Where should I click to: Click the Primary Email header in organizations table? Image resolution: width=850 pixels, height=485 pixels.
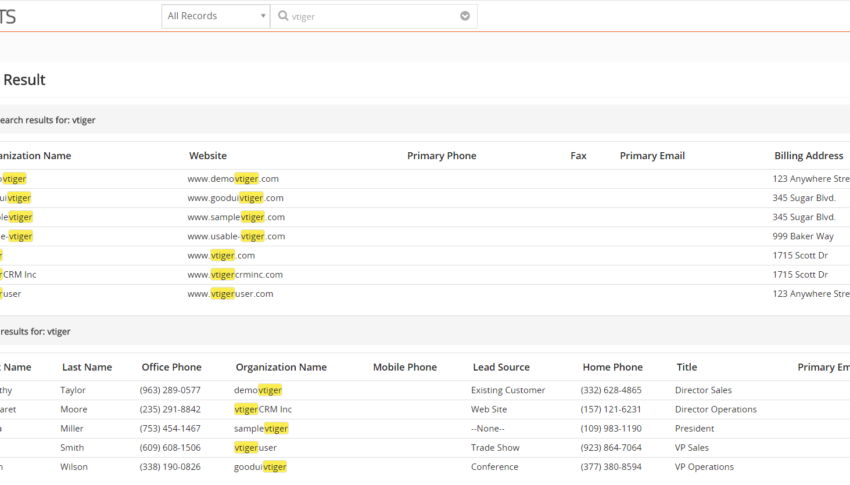pos(653,156)
